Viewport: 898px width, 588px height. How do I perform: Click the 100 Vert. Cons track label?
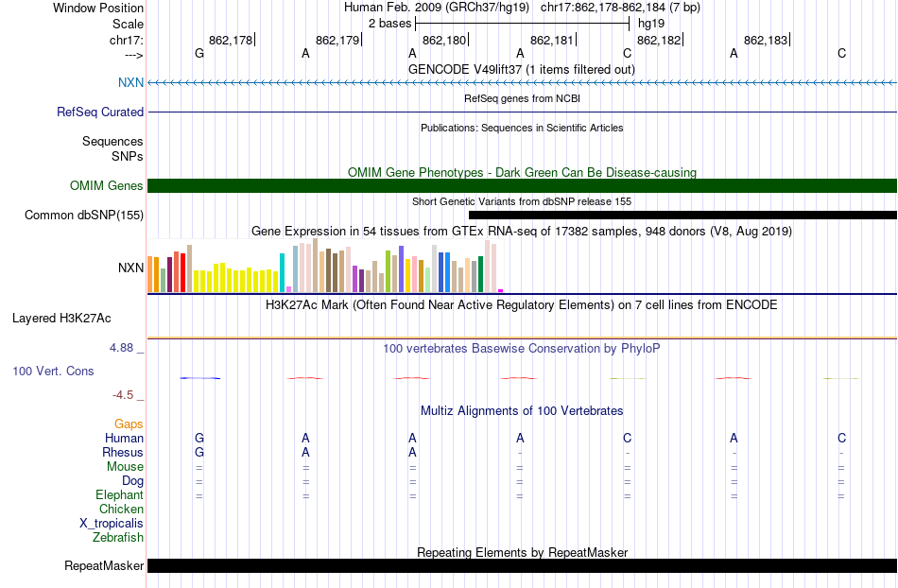coord(53,371)
